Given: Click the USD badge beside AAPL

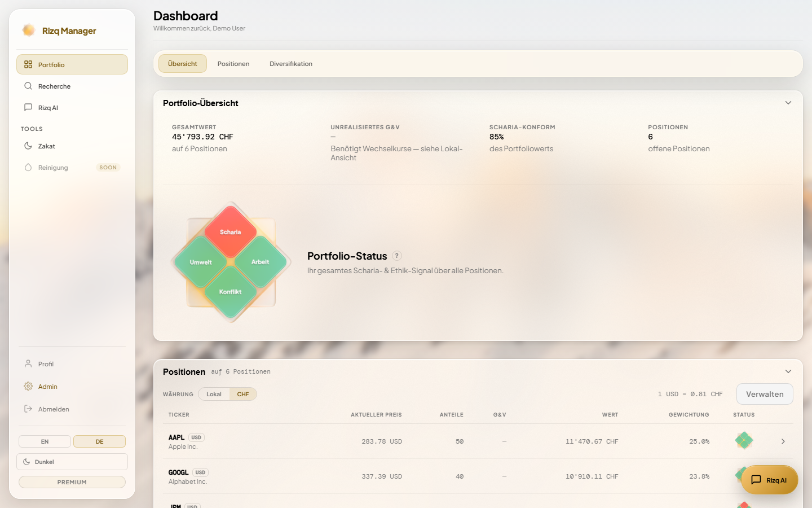Looking at the screenshot, I should [196, 437].
